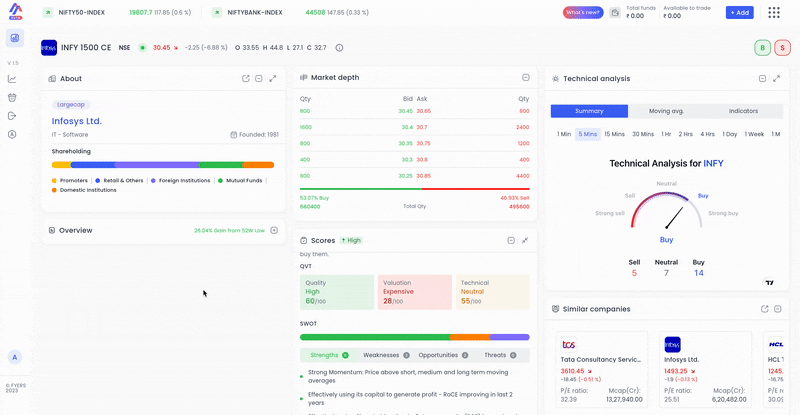
Task: Switch to the Weaknesses SWOT tab
Action: pos(386,355)
